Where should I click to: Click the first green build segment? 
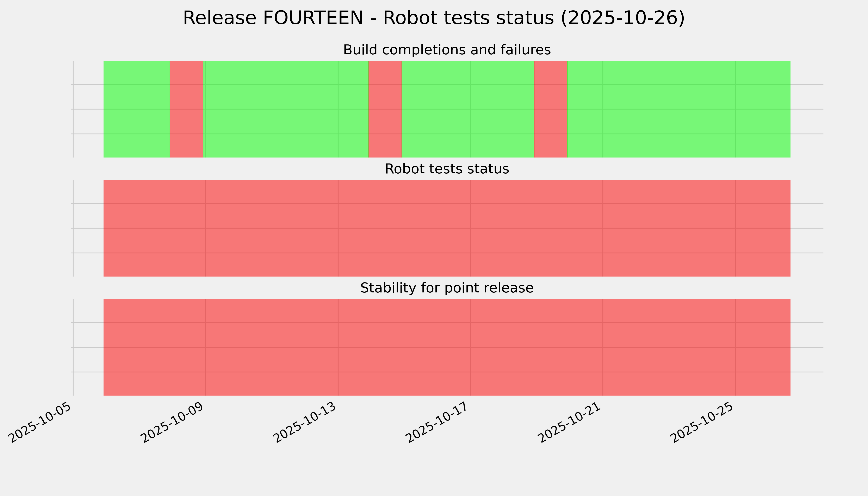click(x=136, y=109)
